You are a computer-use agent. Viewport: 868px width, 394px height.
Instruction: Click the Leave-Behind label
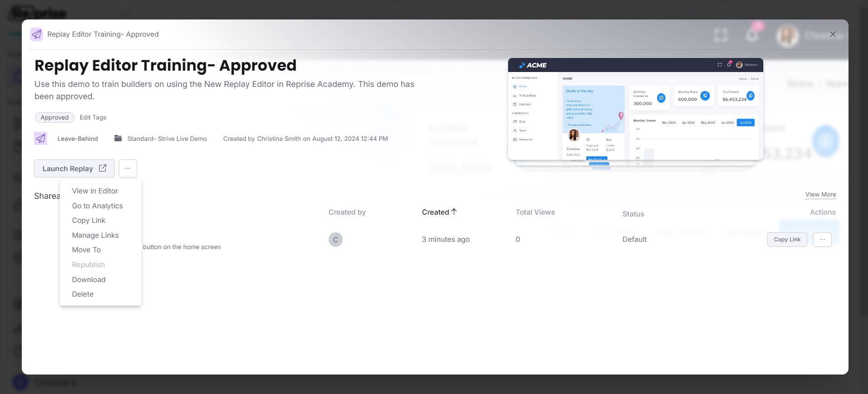(x=78, y=139)
